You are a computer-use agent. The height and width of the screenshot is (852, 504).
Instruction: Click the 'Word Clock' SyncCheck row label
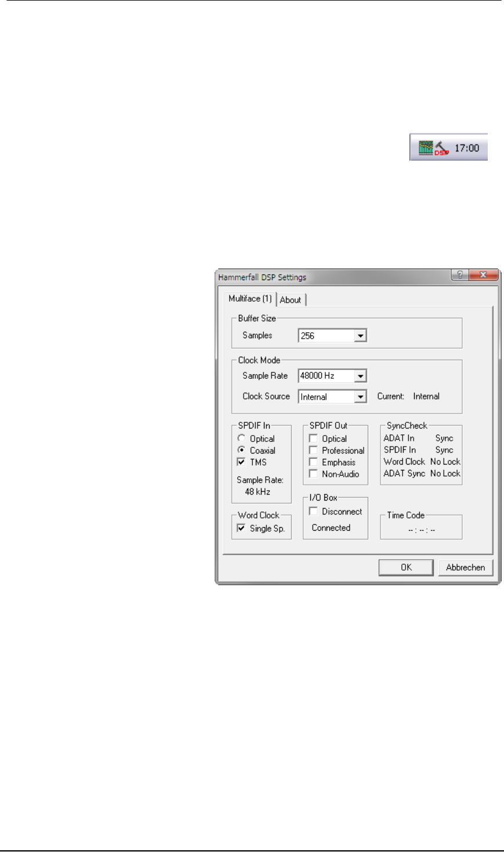click(x=404, y=462)
